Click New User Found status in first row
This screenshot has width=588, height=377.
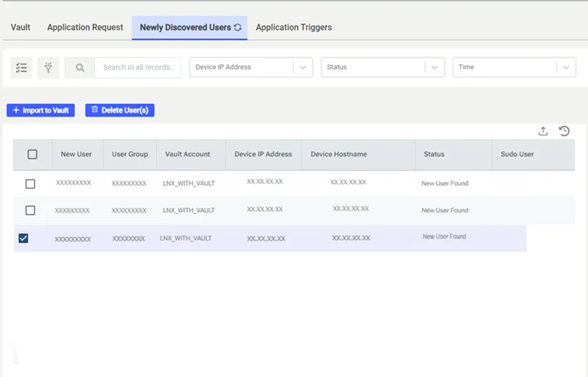[445, 183]
